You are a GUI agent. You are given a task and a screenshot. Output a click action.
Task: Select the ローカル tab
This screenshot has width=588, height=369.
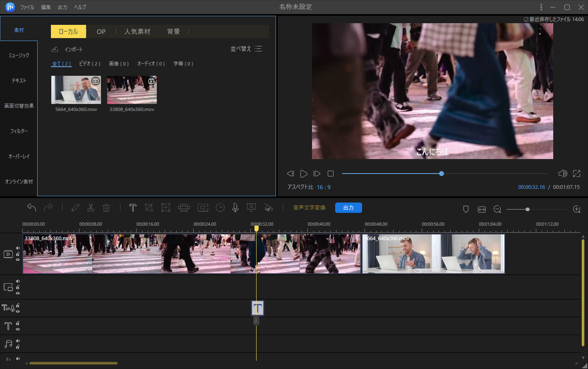[68, 31]
